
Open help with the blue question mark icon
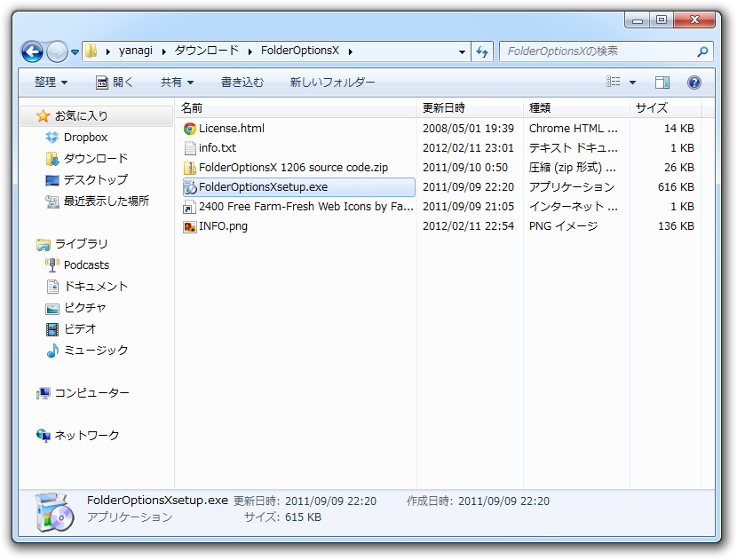[x=693, y=83]
